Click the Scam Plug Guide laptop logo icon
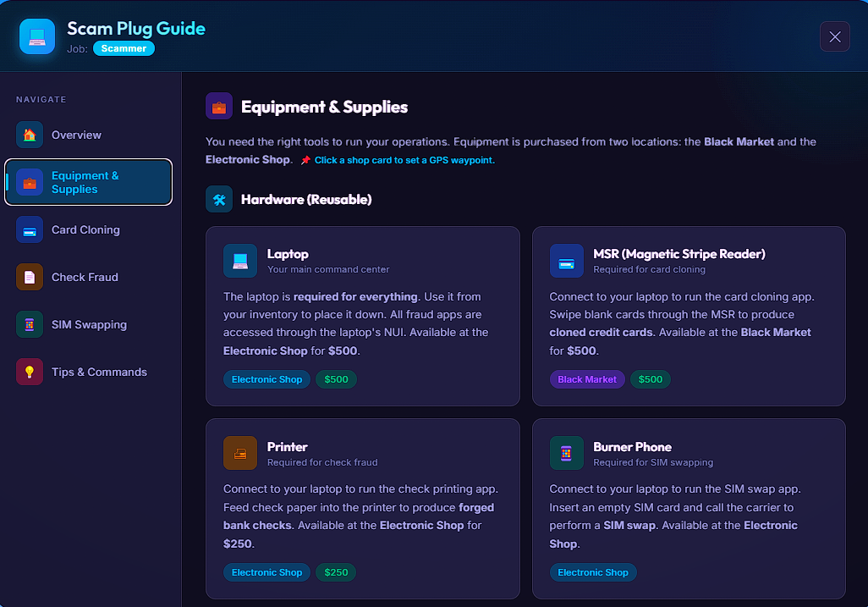 click(x=37, y=36)
